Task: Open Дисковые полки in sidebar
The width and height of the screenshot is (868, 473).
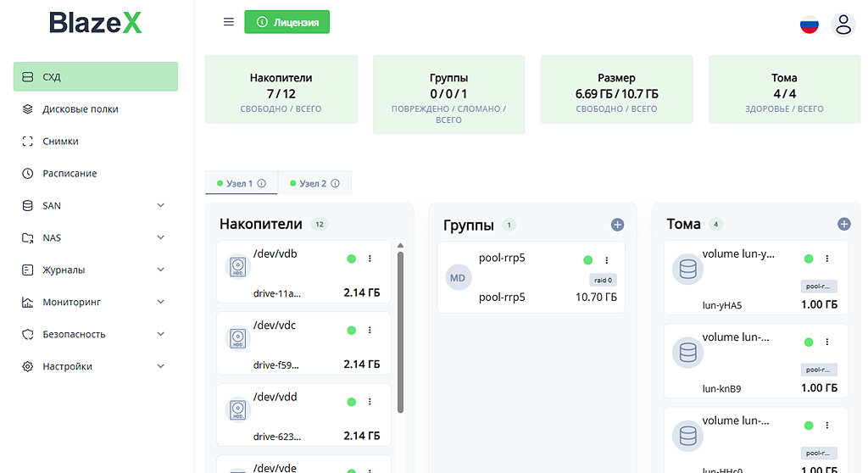Action: click(x=81, y=109)
